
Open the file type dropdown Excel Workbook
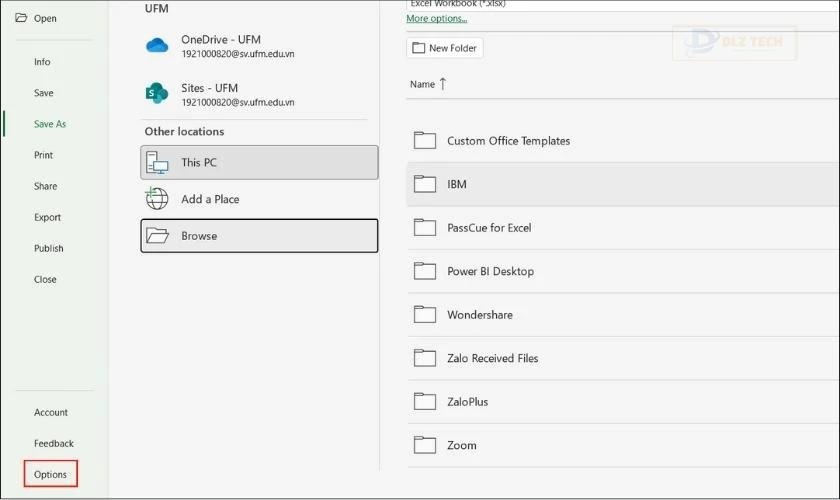[x=621, y=4]
